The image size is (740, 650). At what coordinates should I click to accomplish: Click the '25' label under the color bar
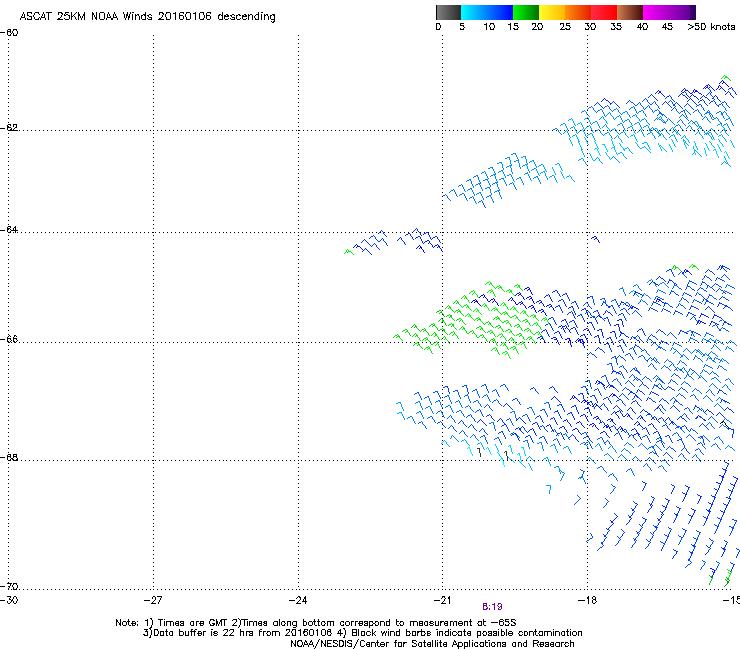point(565,27)
